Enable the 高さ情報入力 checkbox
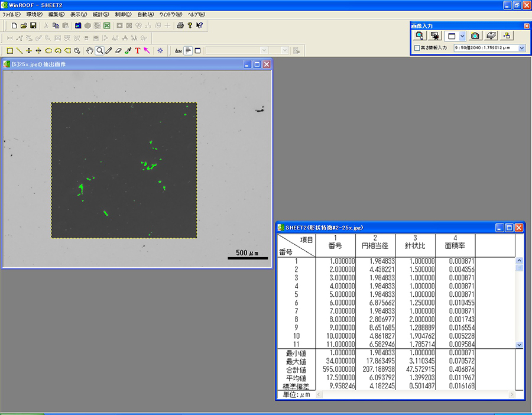The height and width of the screenshot is (415, 532). pos(417,48)
